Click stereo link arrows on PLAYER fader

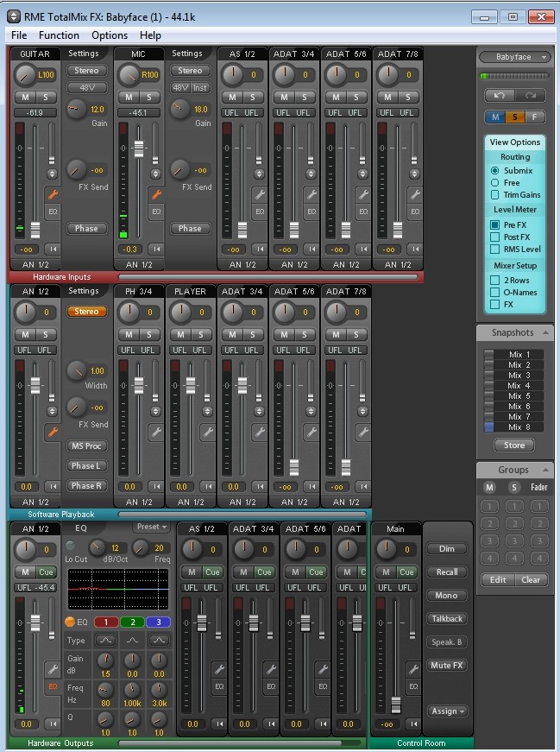207,412
